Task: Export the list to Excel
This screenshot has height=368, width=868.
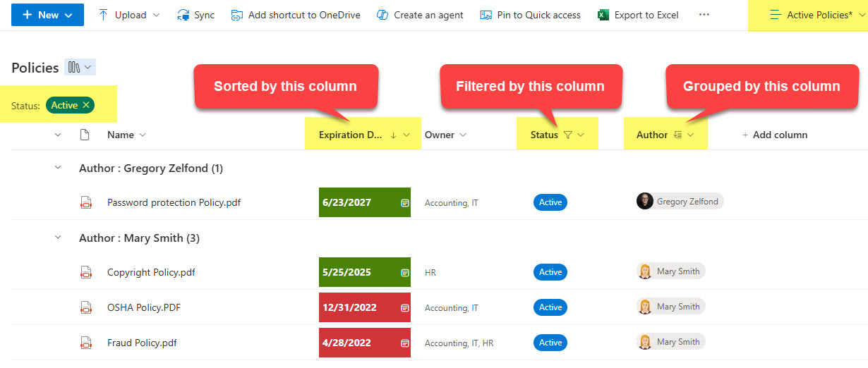Action: [638, 15]
